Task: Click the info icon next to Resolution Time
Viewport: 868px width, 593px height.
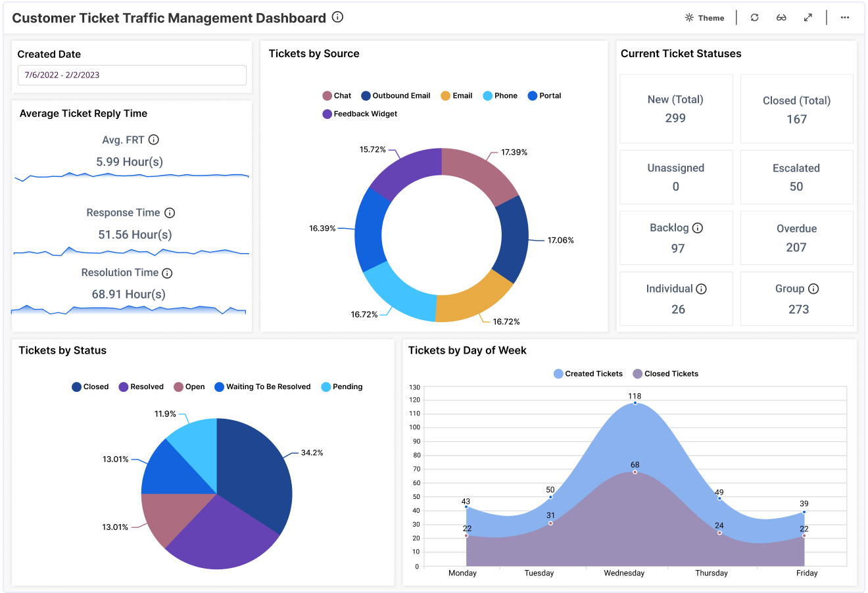Action: 170,272
